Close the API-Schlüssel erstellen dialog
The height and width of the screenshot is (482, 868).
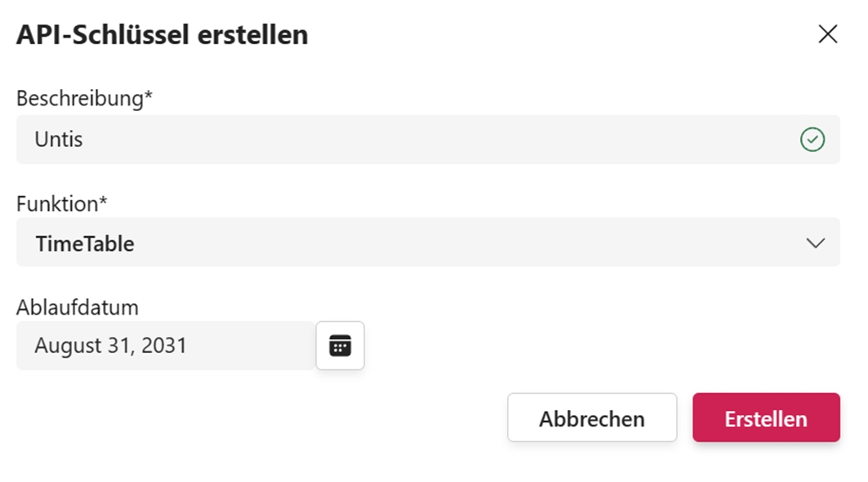coord(828,34)
